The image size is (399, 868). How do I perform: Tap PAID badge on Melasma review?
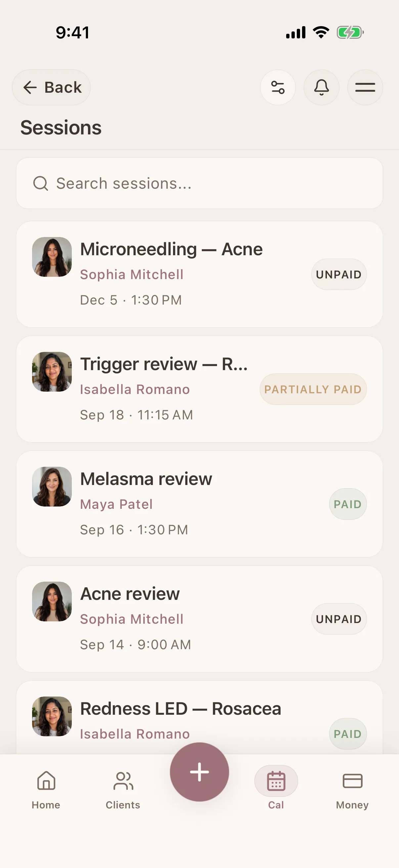click(348, 504)
